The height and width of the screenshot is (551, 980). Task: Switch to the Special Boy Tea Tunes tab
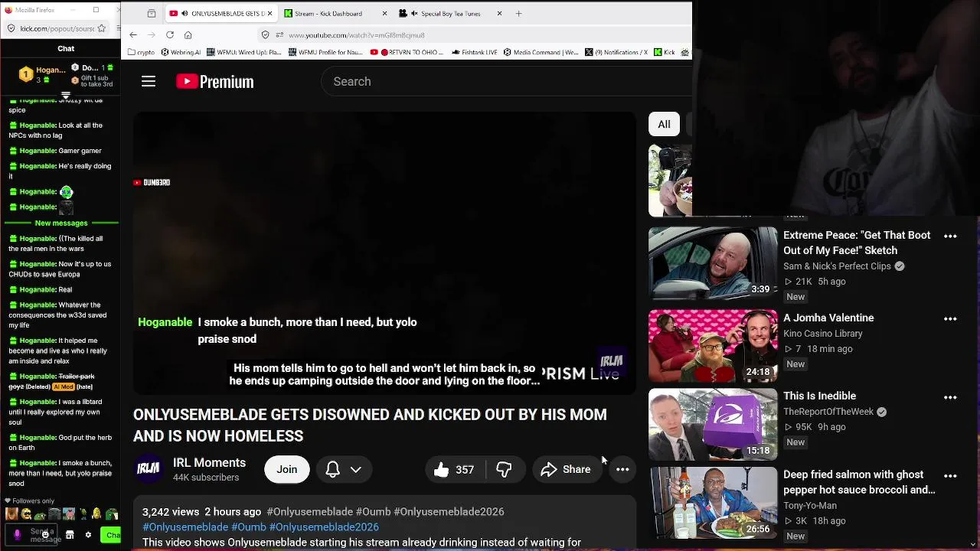click(x=451, y=14)
